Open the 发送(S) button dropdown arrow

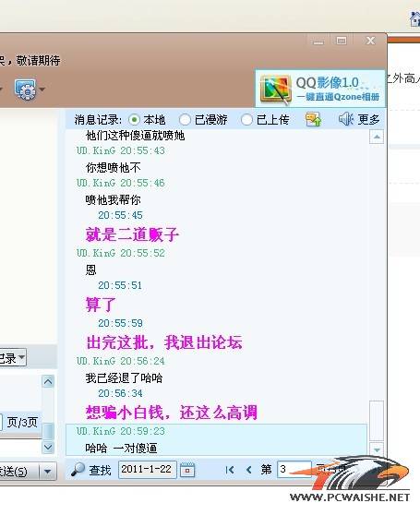[x=47, y=472]
